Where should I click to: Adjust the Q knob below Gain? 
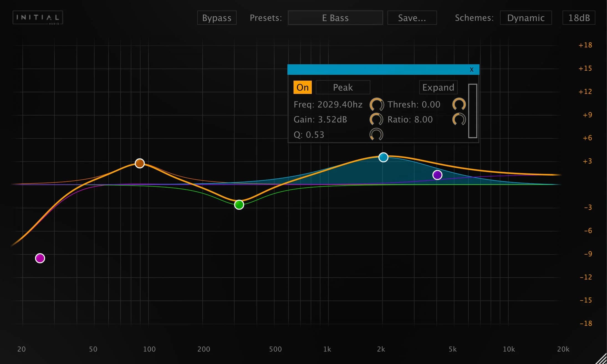click(x=376, y=134)
